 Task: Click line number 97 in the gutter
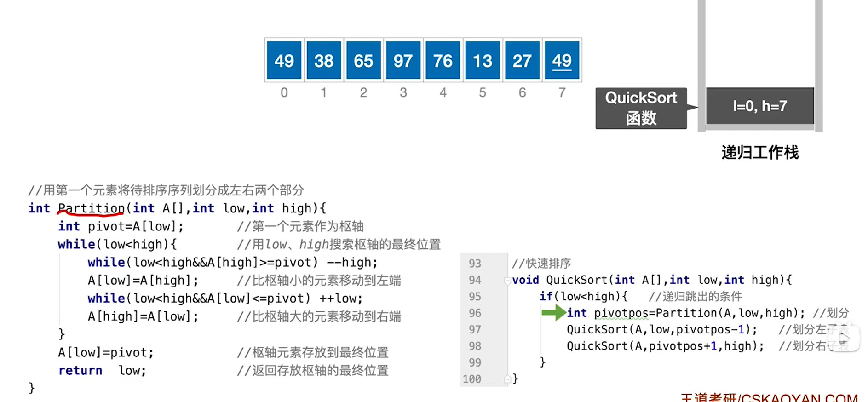point(475,330)
